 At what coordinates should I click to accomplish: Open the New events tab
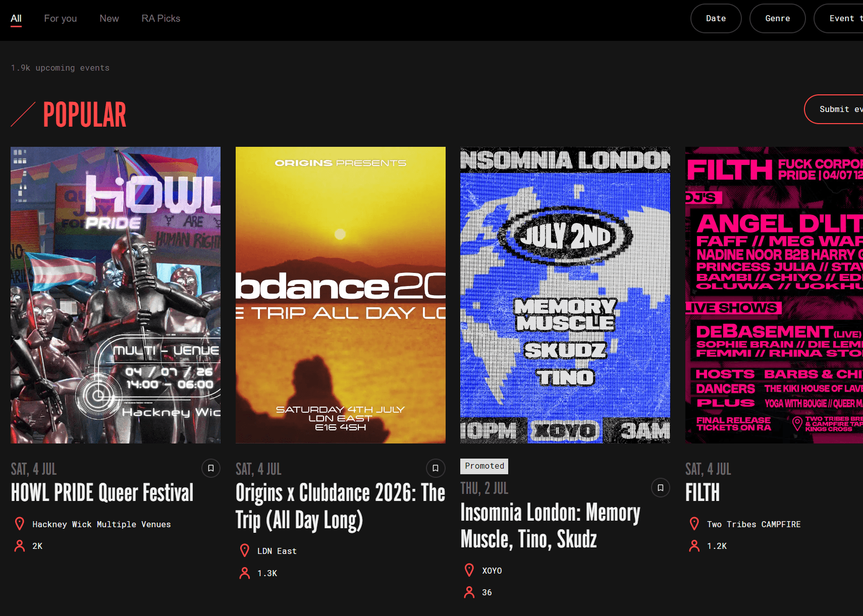[x=109, y=19]
